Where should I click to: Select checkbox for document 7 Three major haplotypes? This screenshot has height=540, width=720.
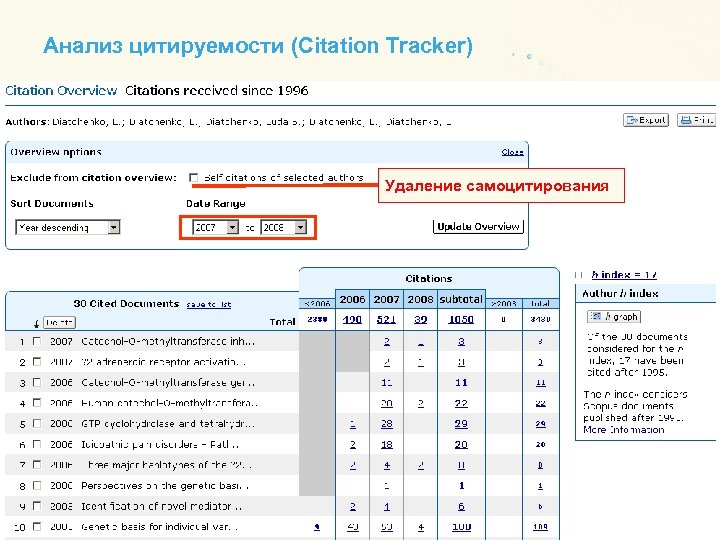pyautogui.click(x=37, y=465)
